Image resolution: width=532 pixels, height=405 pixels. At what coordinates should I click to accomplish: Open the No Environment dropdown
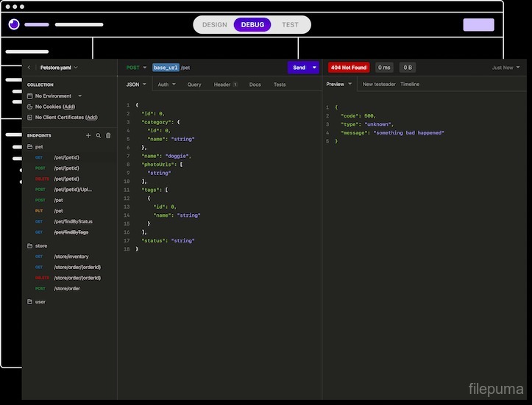coord(80,96)
